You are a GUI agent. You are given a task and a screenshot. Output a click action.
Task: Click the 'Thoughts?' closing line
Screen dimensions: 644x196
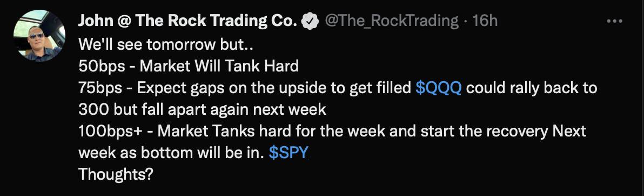point(116,174)
